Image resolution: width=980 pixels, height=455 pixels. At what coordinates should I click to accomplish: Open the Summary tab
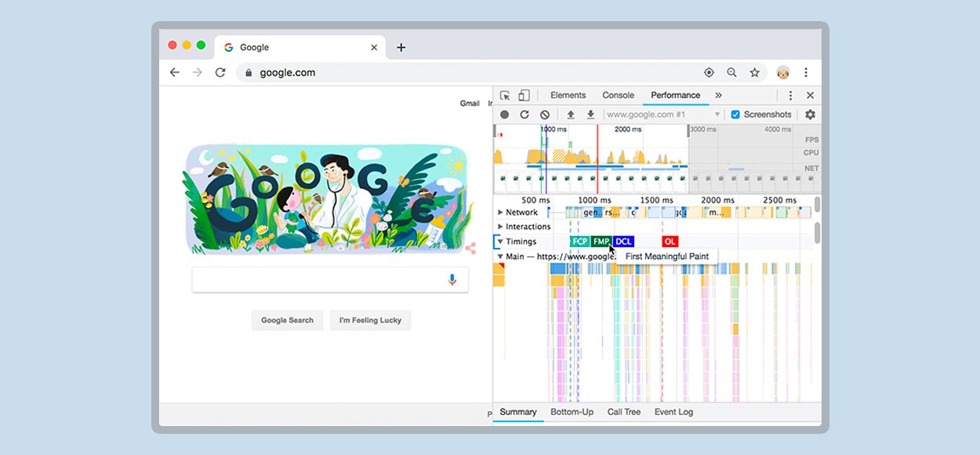(518, 412)
